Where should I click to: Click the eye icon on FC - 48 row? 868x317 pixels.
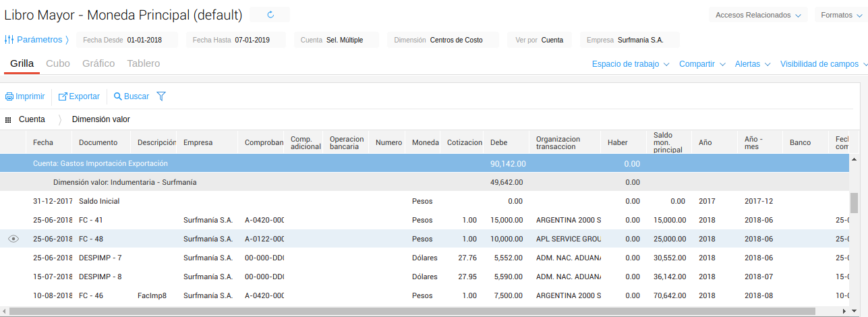pyautogui.click(x=13, y=239)
